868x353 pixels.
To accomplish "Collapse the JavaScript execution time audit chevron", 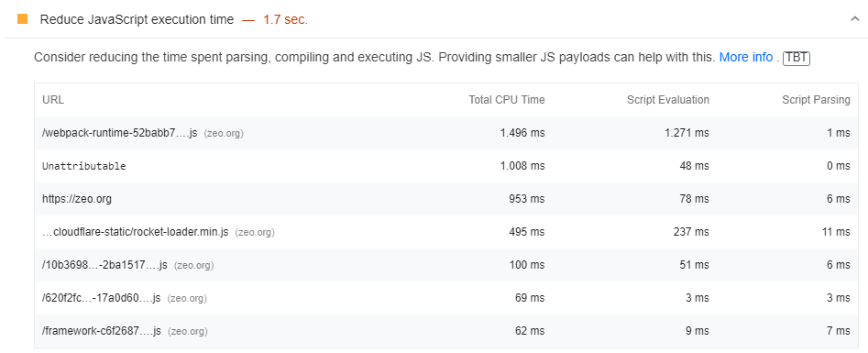I will tap(854, 19).
